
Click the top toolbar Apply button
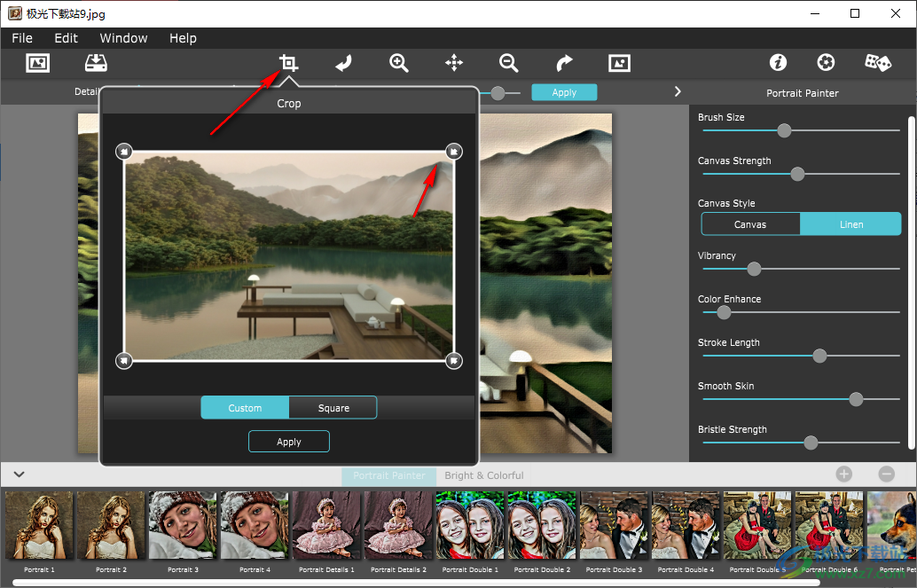pyautogui.click(x=564, y=92)
